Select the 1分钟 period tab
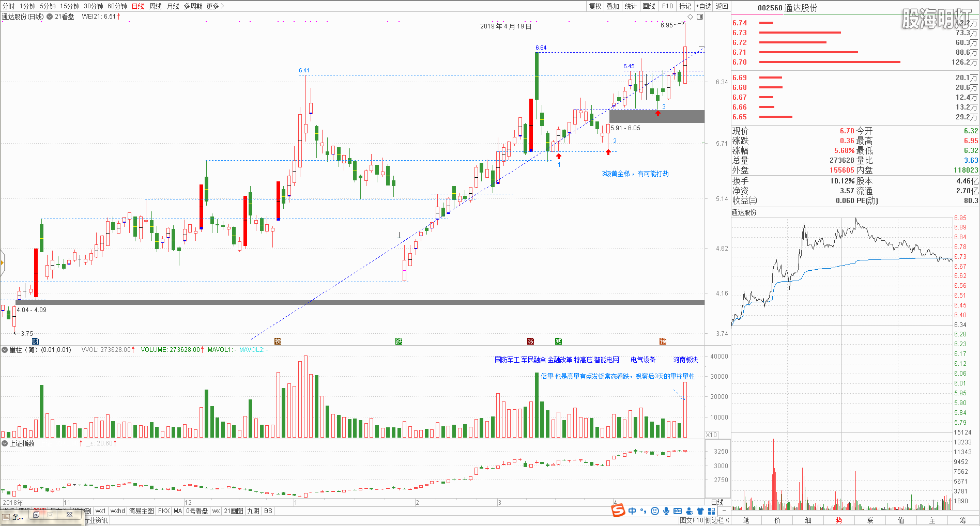Image resolution: width=980 pixels, height=526 pixels. coord(27,6)
